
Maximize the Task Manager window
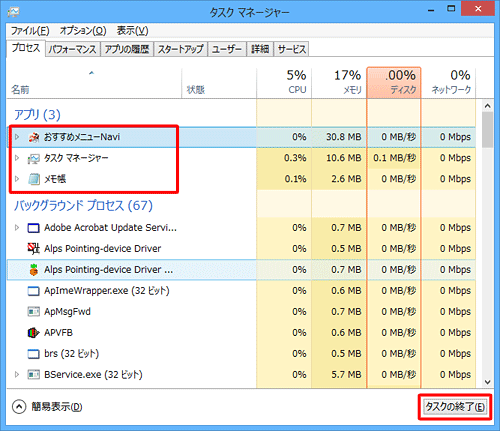point(451,9)
